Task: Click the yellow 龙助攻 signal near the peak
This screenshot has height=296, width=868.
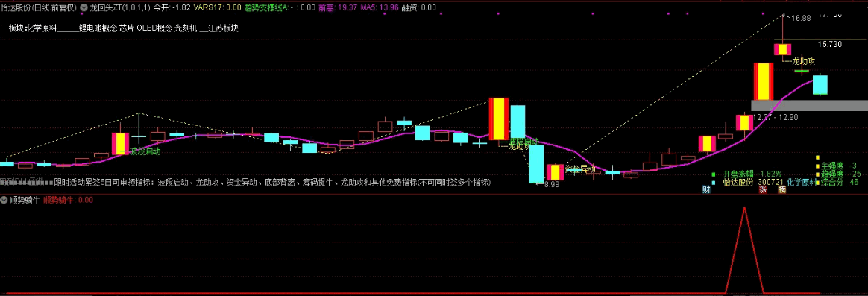Action: 804,61
